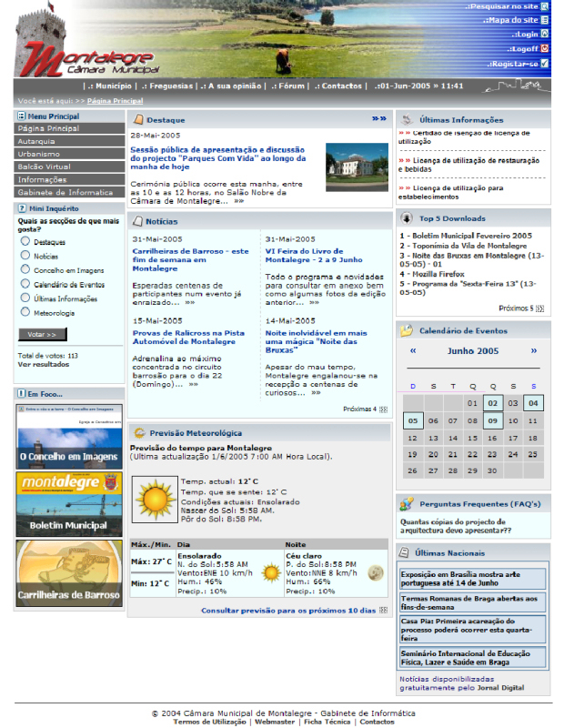The height and width of the screenshot is (728, 564).
Task: Open Informações in left menu
Action: (x=69, y=179)
